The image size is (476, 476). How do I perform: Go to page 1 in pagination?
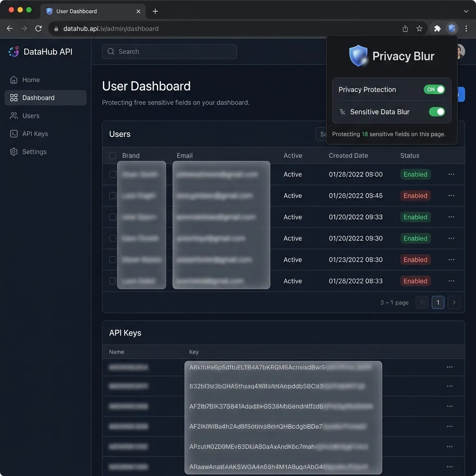pyautogui.click(x=438, y=302)
